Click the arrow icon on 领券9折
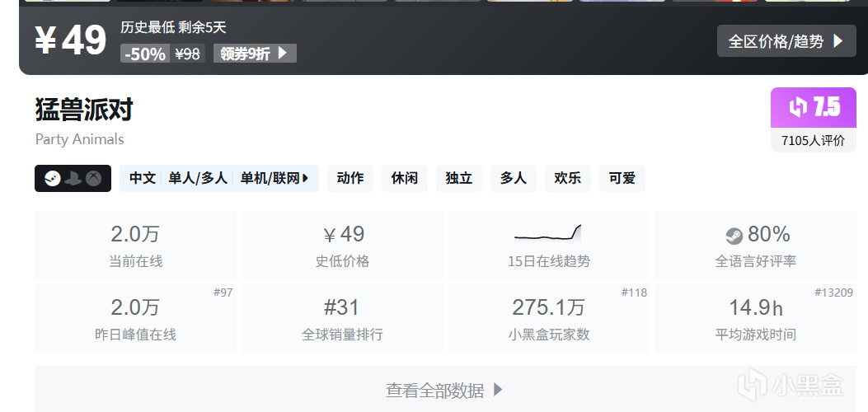Screen dimensions: 868x412 tap(282, 53)
